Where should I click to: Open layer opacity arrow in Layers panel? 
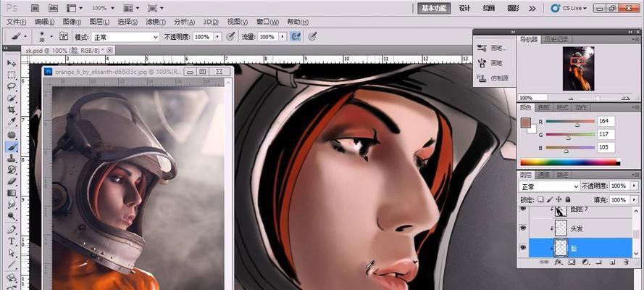tap(634, 186)
